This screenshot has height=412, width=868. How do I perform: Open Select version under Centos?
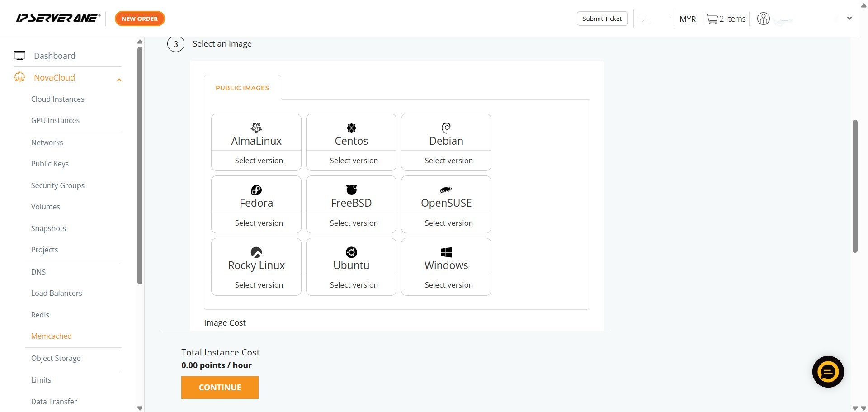354,161
